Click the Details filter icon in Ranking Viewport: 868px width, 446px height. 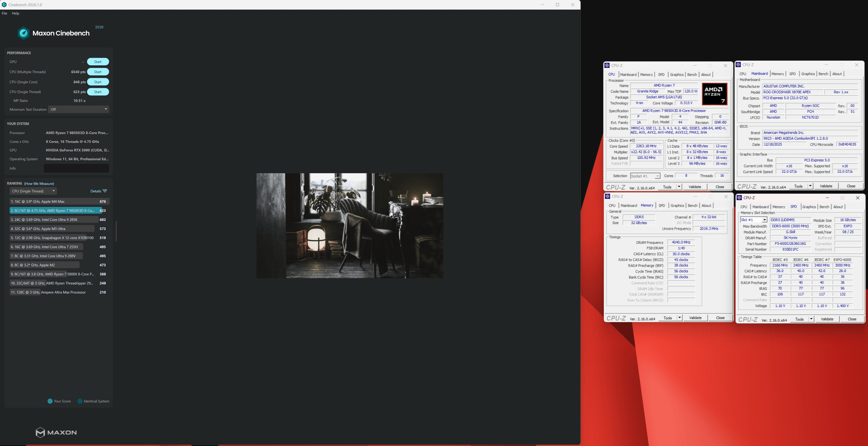[105, 191]
